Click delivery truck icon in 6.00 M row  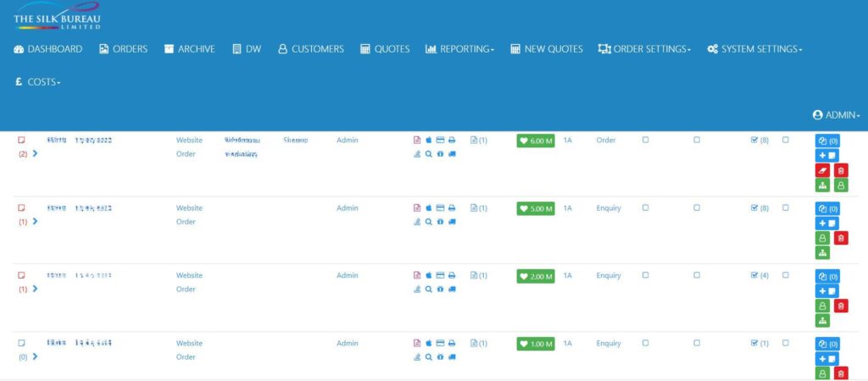(452, 154)
